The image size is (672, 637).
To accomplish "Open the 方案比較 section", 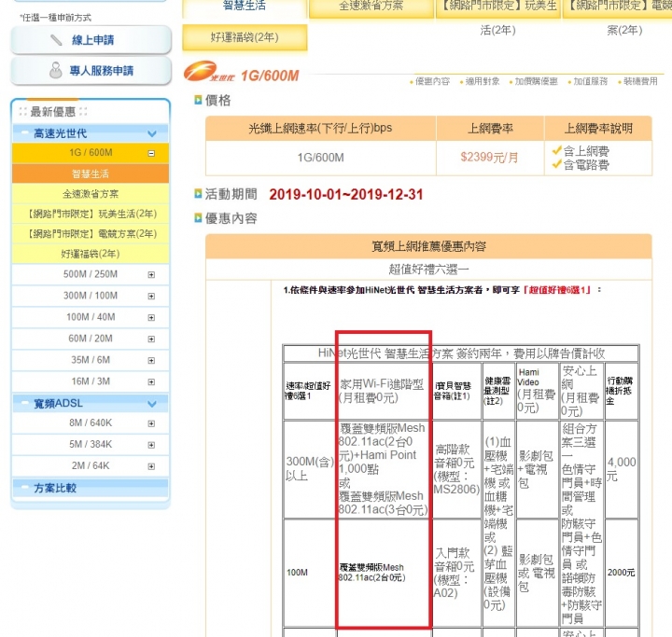I will 91,488.
